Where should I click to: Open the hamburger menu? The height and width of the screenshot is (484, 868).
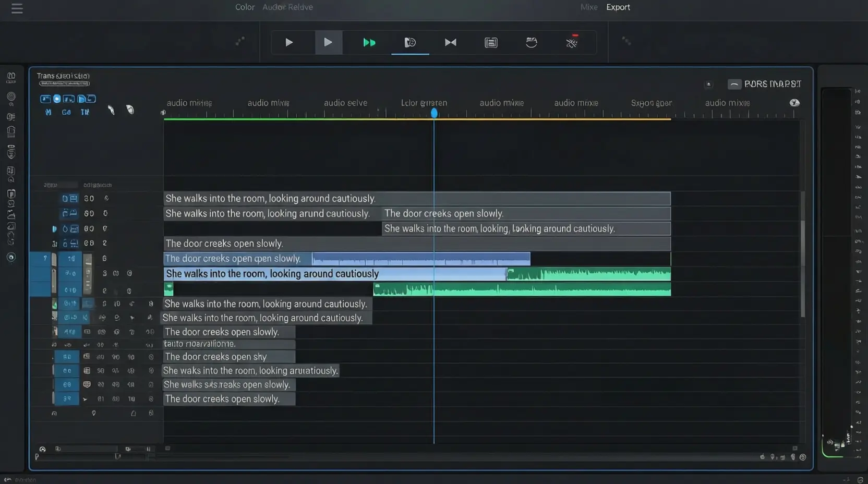[17, 9]
